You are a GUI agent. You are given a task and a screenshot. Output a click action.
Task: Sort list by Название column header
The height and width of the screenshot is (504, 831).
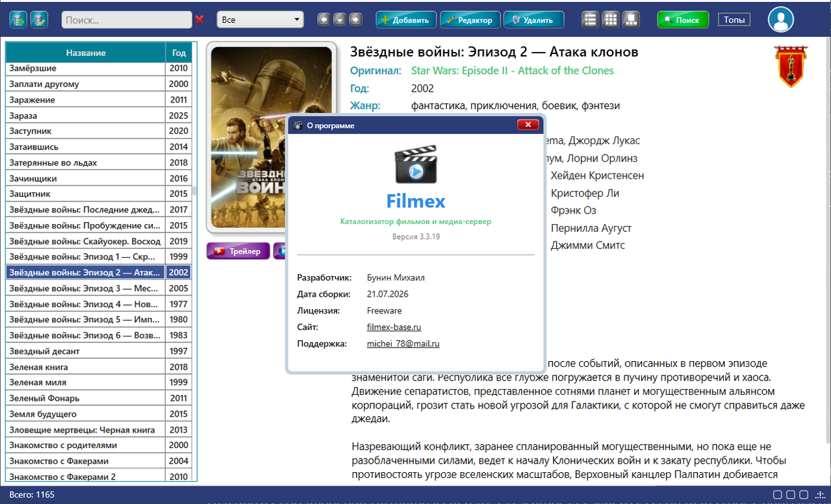(x=85, y=53)
